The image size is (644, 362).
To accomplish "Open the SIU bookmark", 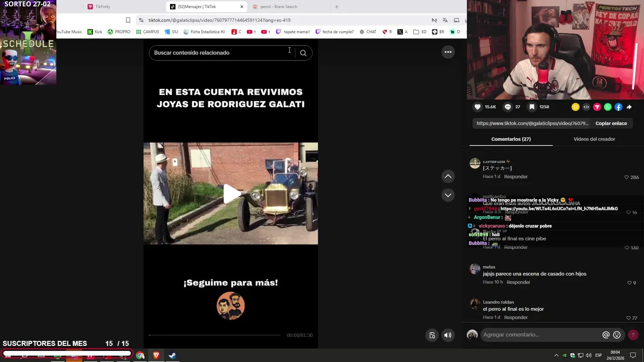I will (x=172, y=32).
